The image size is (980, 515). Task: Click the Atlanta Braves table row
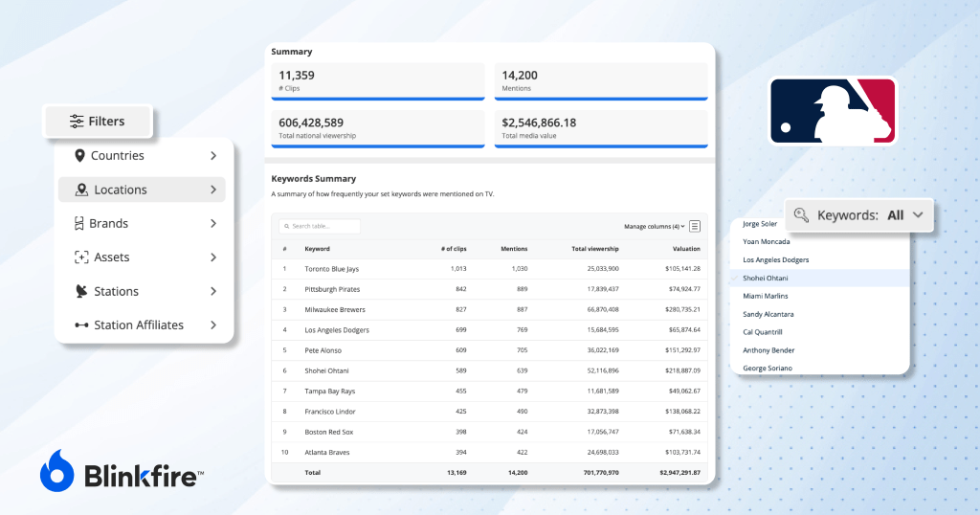(x=490, y=453)
